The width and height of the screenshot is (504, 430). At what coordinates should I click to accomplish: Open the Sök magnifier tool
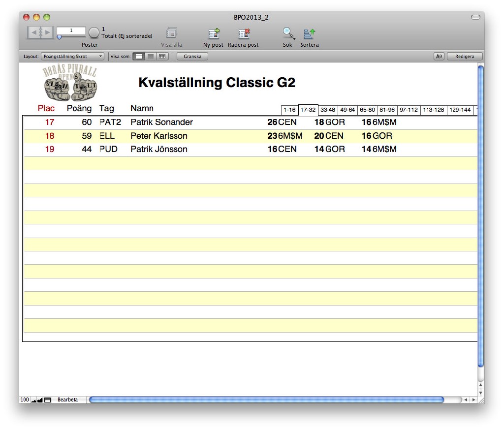[288, 33]
